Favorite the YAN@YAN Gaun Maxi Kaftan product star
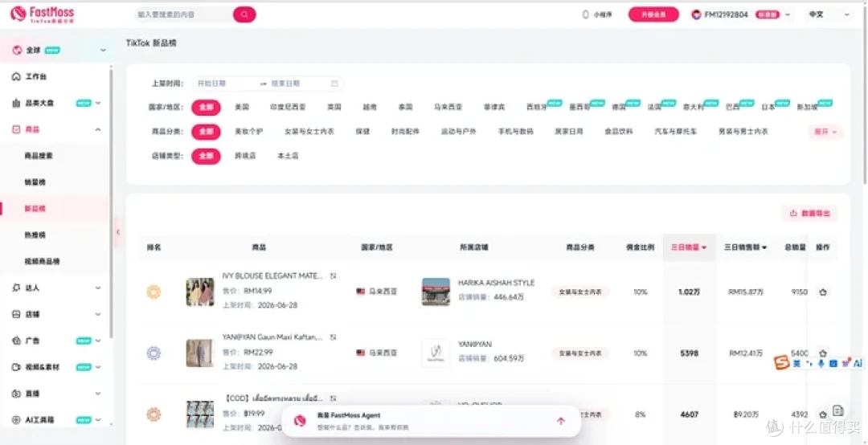868x445 pixels. point(823,353)
